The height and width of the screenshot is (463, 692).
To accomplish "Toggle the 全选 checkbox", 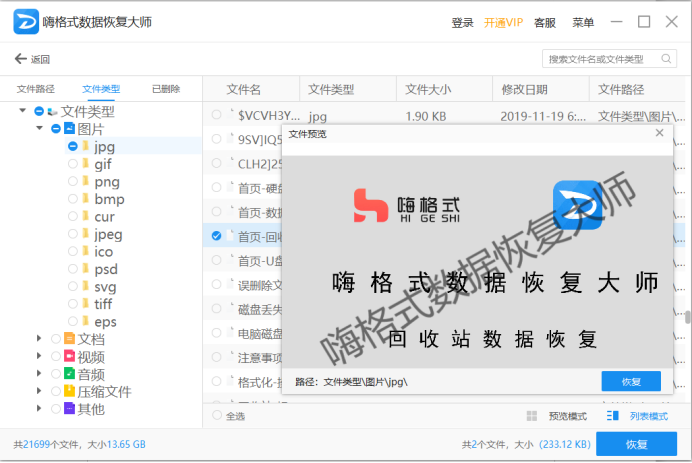I will pos(217,415).
